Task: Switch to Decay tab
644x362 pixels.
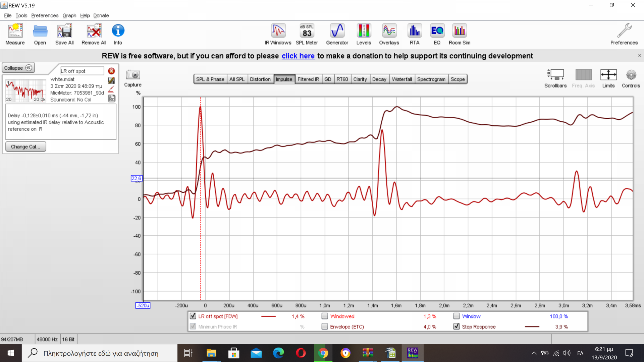Action: 379,79
